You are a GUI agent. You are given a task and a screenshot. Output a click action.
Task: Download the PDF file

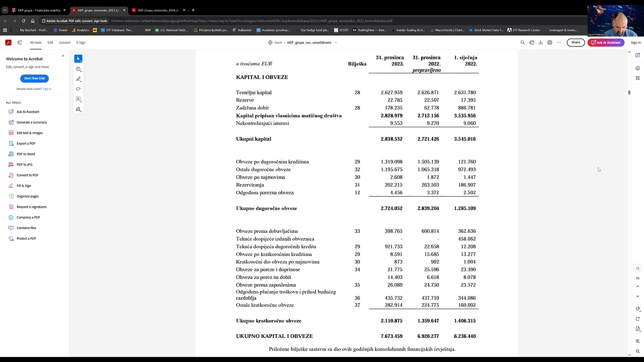tap(541, 43)
